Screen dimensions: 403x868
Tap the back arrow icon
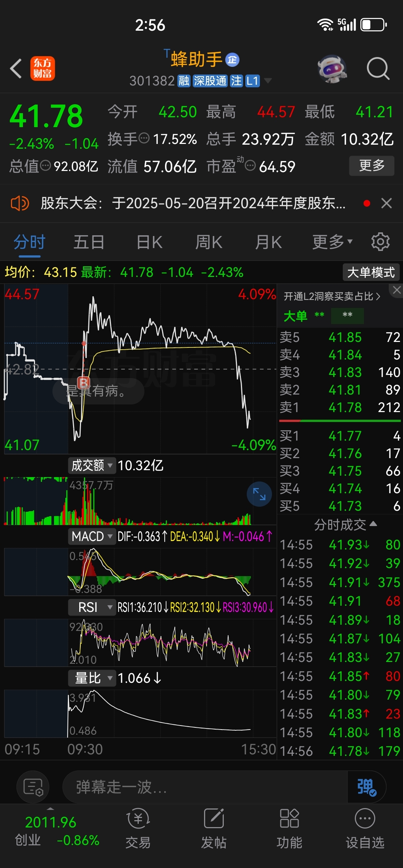tap(16, 68)
